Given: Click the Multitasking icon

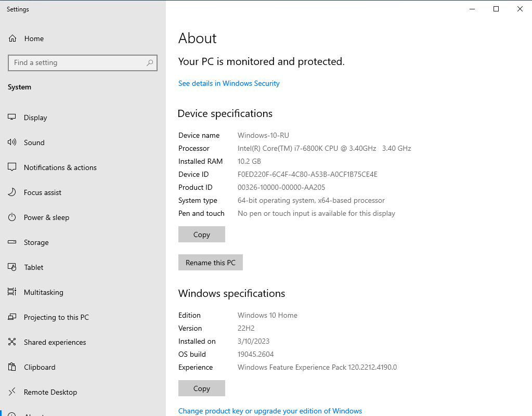Looking at the screenshot, I should 12,292.
